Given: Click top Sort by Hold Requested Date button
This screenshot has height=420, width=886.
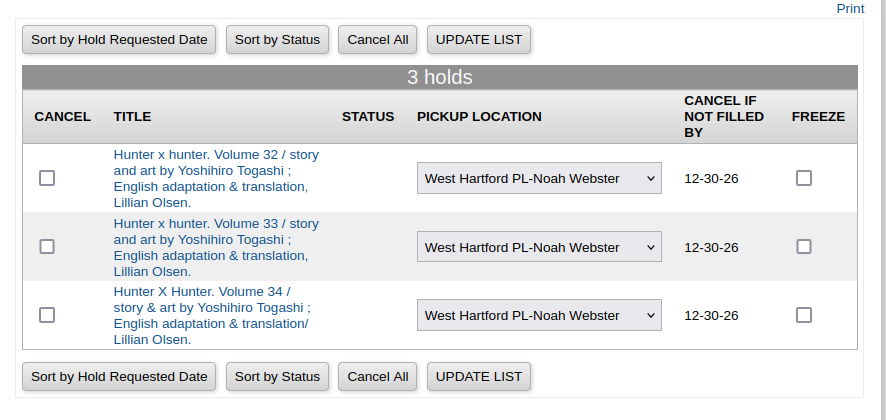Looking at the screenshot, I should 119,40.
